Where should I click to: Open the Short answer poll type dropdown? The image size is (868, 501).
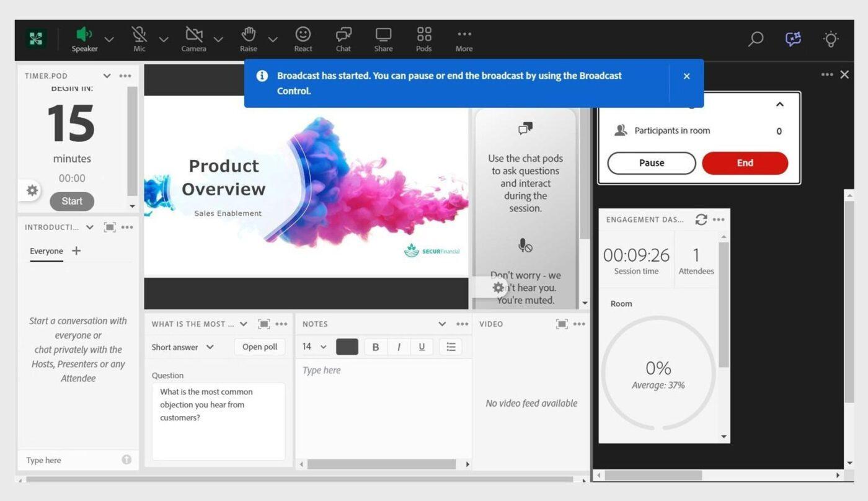click(182, 347)
